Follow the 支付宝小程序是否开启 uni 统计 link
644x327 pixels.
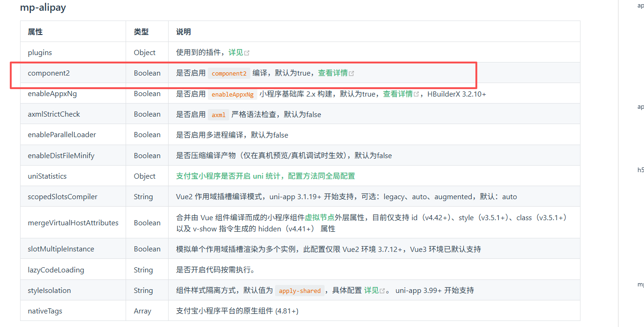coord(265,176)
